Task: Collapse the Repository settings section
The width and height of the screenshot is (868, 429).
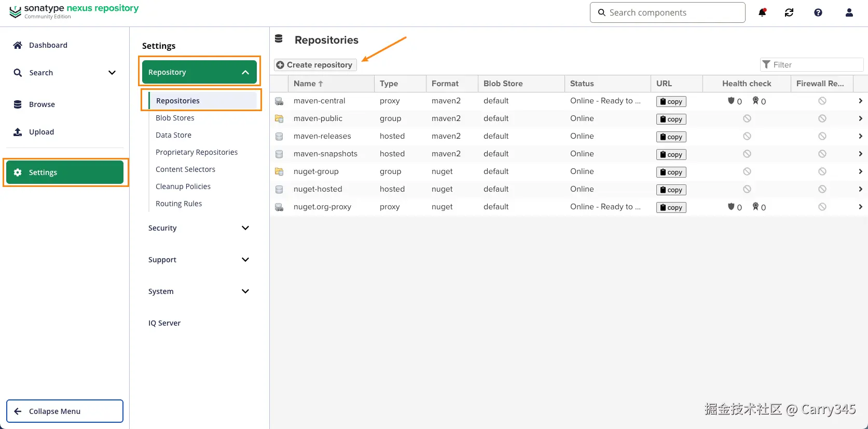Action: click(x=245, y=72)
